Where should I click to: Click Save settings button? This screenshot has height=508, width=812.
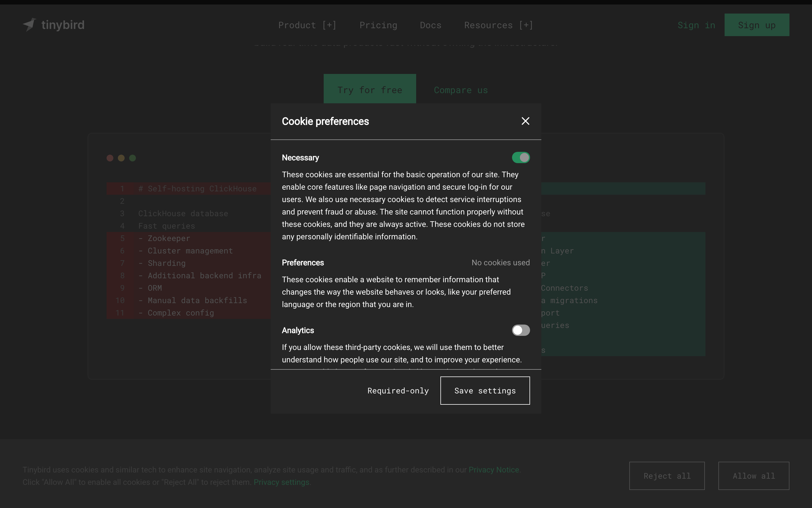(485, 391)
